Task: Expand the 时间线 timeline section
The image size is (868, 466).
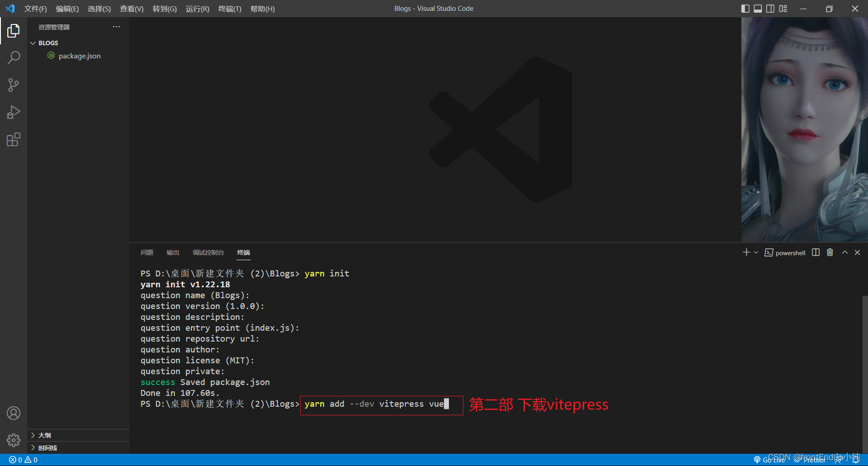Action: 78,448
